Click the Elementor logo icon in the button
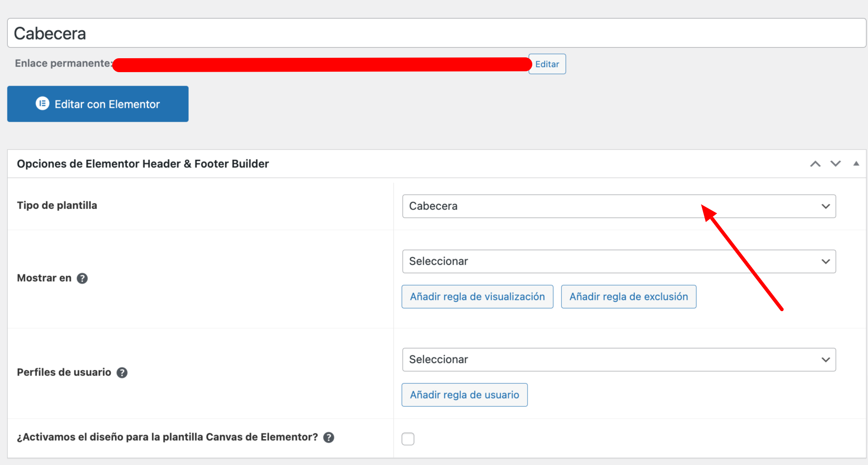868x465 pixels. pyautogui.click(x=42, y=103)
